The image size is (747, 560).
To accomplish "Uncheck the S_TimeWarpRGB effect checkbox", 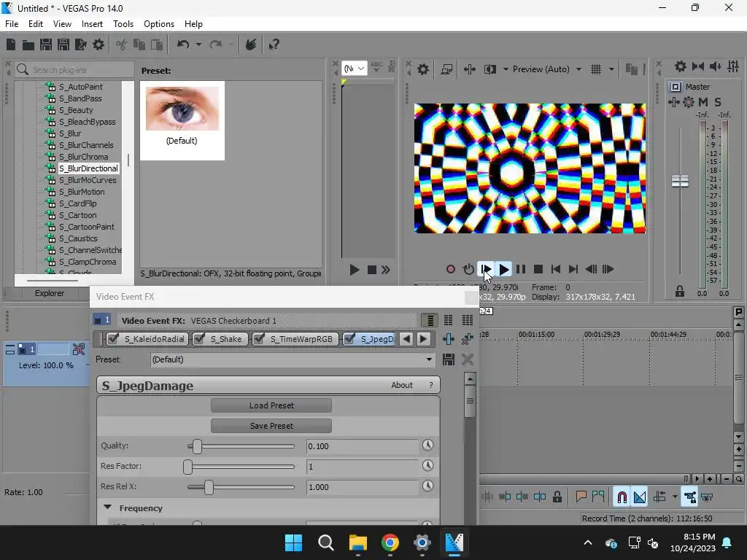I will coord(259,339).
